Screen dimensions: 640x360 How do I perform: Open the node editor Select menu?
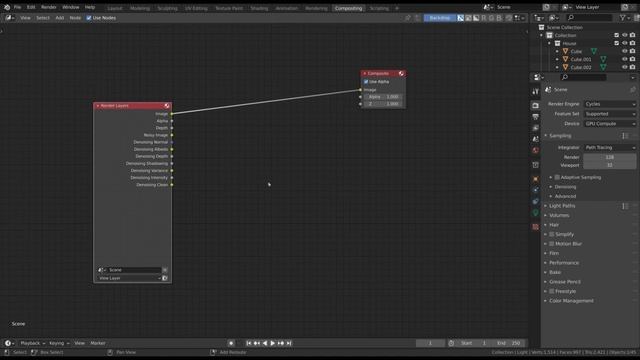(x=43, y=18)
